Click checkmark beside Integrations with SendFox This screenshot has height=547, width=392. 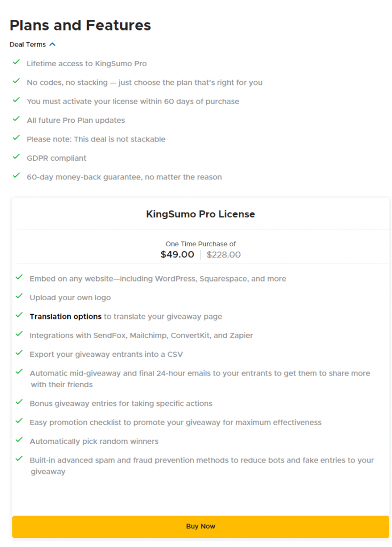(x=19, y=334)
